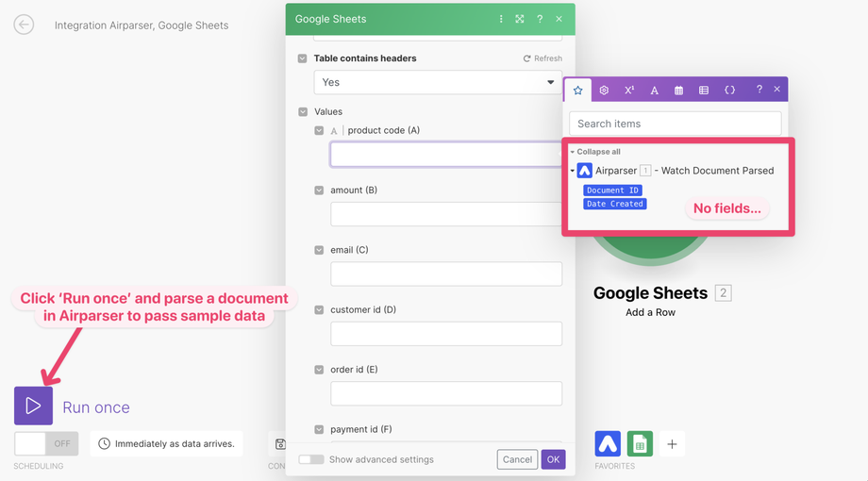Image resolution: width=868 pixels, height=481 pixels.
Task: Click the scenario title 'Integration Airparser, Google Sheets'
Action: 142,25
